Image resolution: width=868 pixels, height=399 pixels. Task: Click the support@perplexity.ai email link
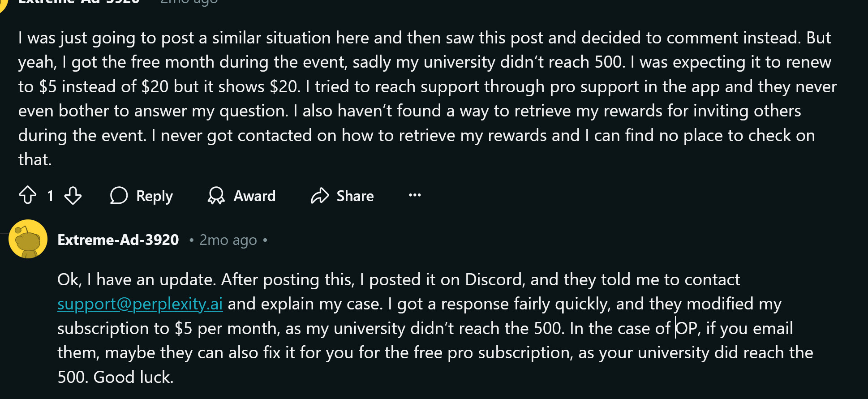point(140,304)
